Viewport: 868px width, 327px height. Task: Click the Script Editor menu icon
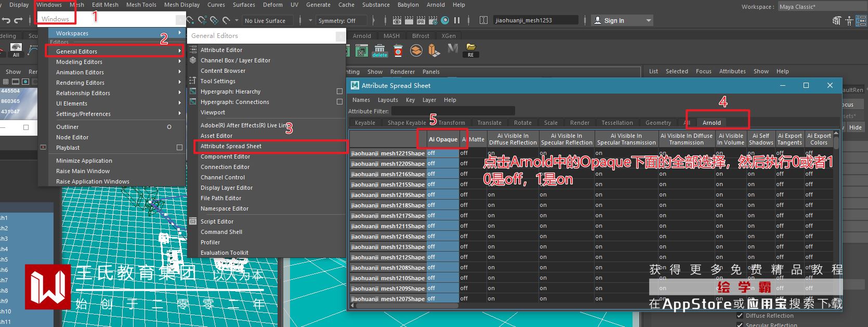pyautogui.click(x=193, y=221)
